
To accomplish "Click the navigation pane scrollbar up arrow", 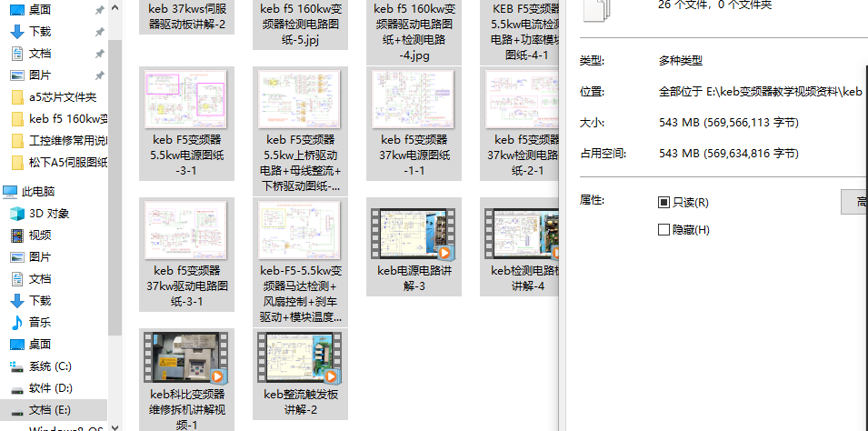I will click(x=115, y=8).
